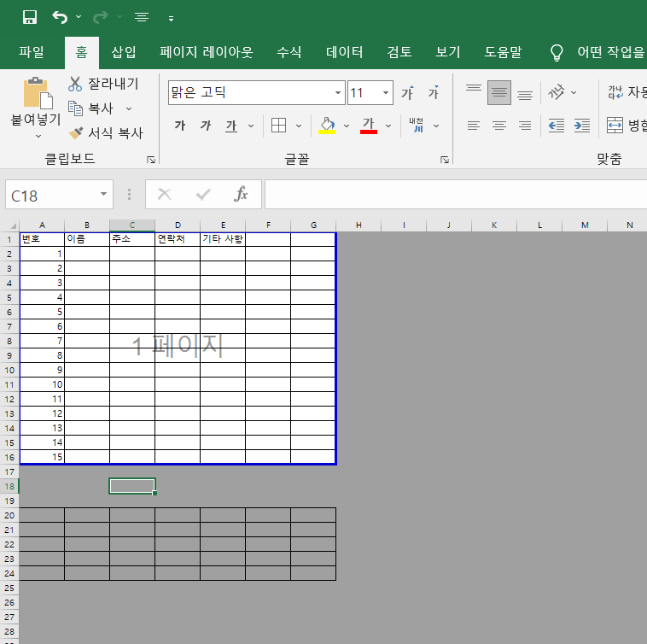
Task: Open the 글꼴 dialog launcher
Action: 445,160
